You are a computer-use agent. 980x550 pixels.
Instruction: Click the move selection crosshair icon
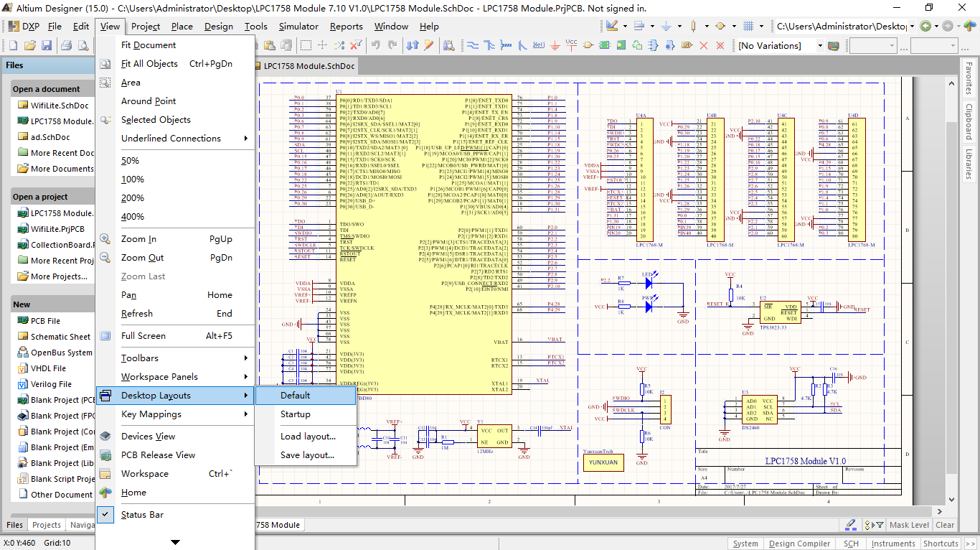coord(322,45)
